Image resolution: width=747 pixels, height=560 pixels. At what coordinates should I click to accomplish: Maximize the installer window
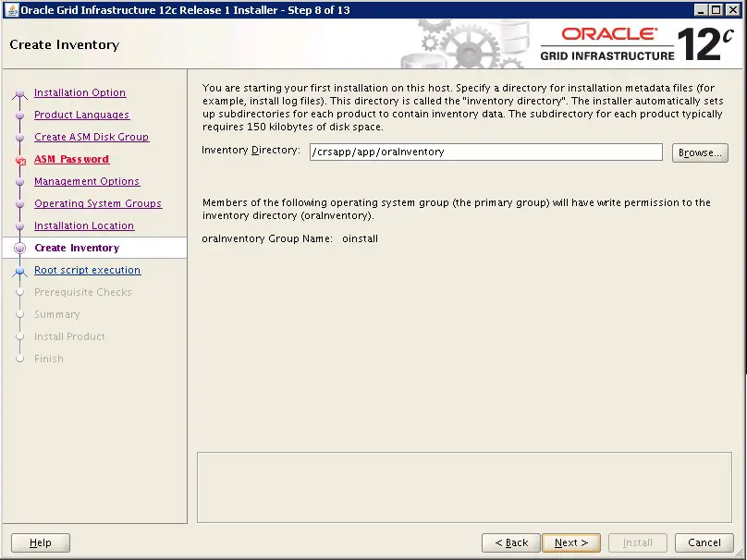click(x=716, y=10)
